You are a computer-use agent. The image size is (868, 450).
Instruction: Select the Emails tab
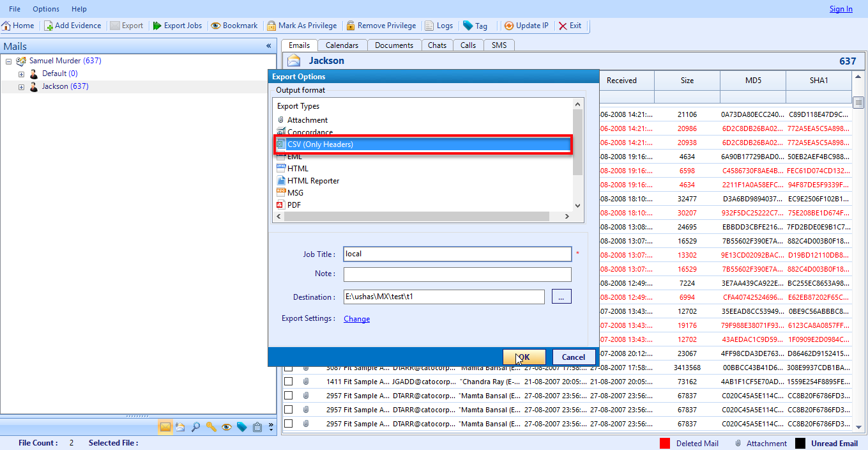(299, 45)
